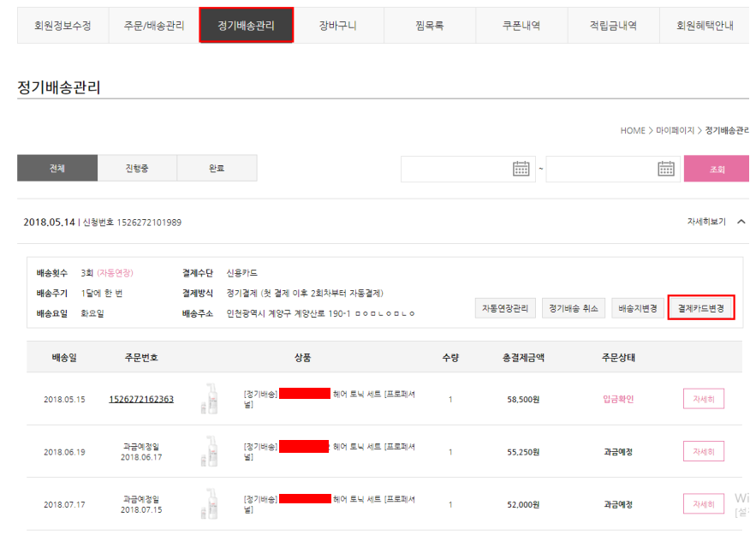
Task: Open the 주문/배송관리 tab
Action: click(153, 26)
